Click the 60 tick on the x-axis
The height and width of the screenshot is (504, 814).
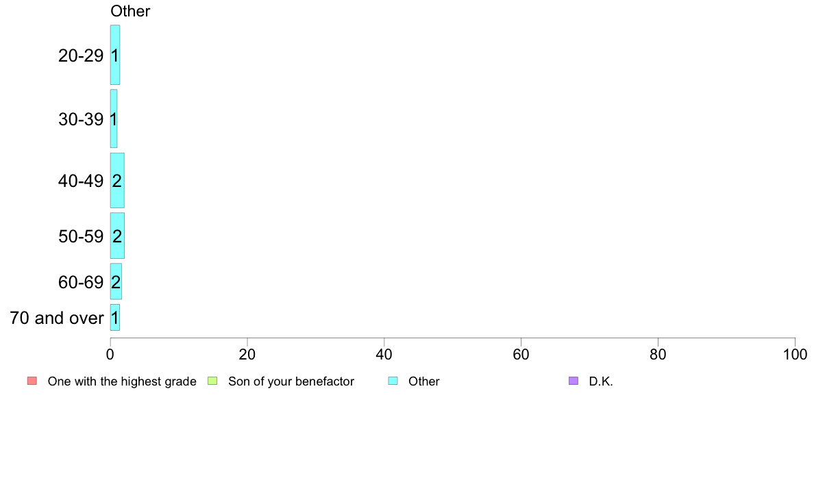pyautogui.click(x=521, y=355)
